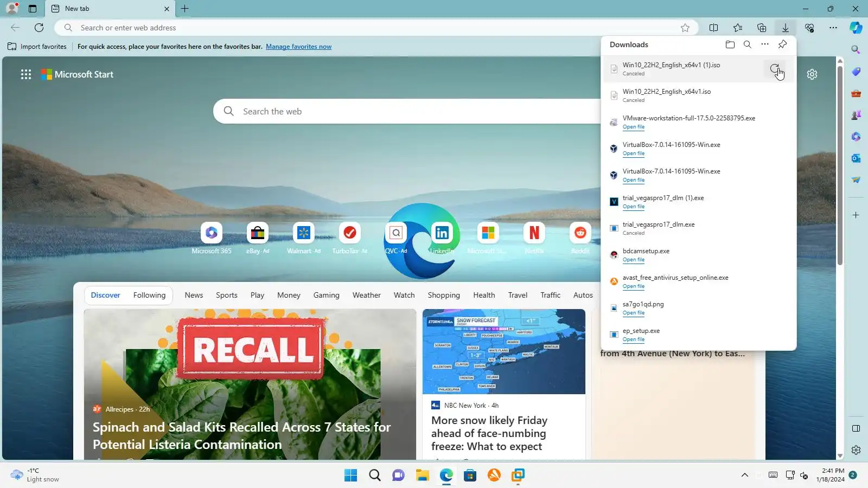Image resolution: width=868 pixels, height=488 pixels.
Task: Toggle sidebar visibility icon at bottom
Action: tap(856, 428)
